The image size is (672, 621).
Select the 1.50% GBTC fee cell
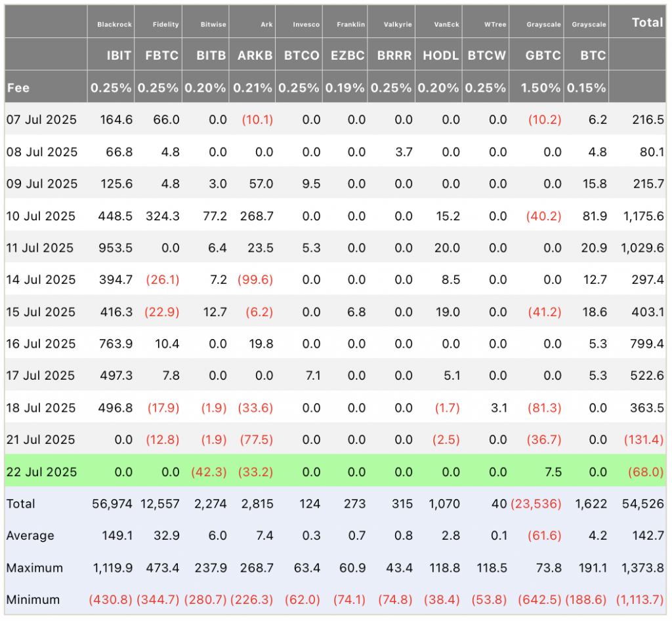(x=541, y=88)
